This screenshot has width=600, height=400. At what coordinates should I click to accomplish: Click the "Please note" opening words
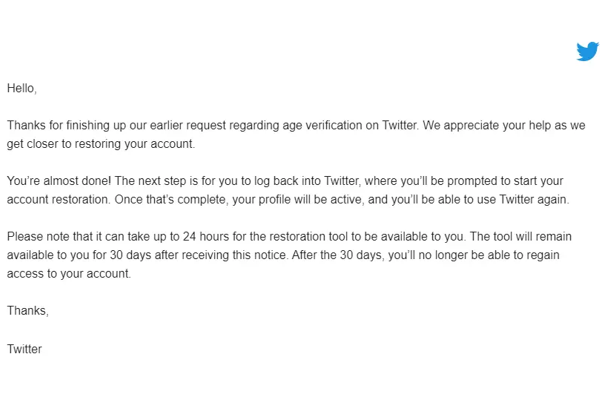[x=38, y=237]
